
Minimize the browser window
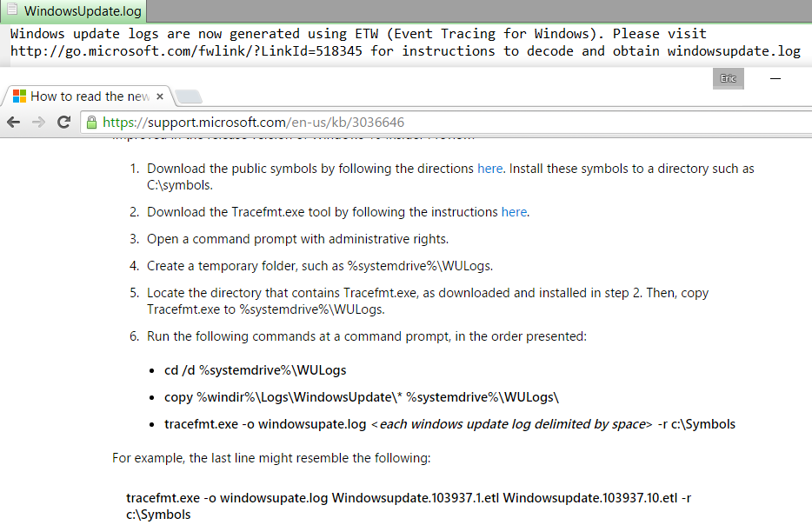[775, 79]
